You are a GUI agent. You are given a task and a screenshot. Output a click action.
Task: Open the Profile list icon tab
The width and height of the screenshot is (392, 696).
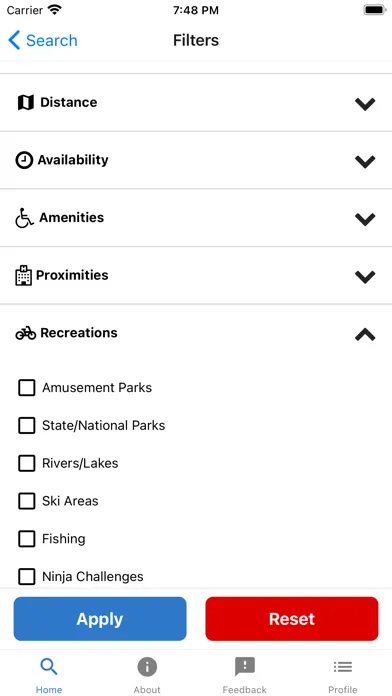click(343, 667)
